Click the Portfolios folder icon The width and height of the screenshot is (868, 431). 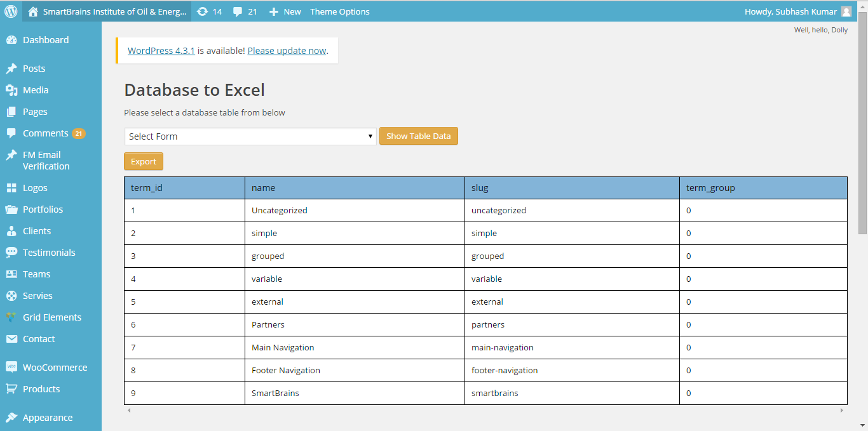[11, 209]
